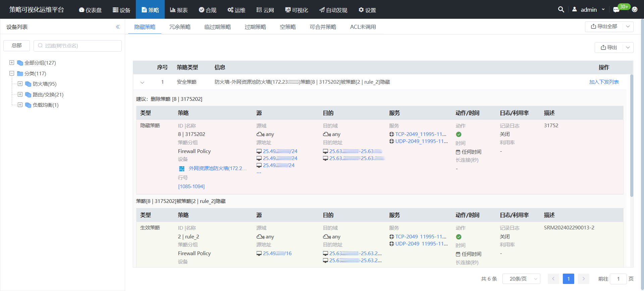This screenshot has width=644, height=291.
Task: Collapse the 分类(117) tree node
Action: point(12,73)
